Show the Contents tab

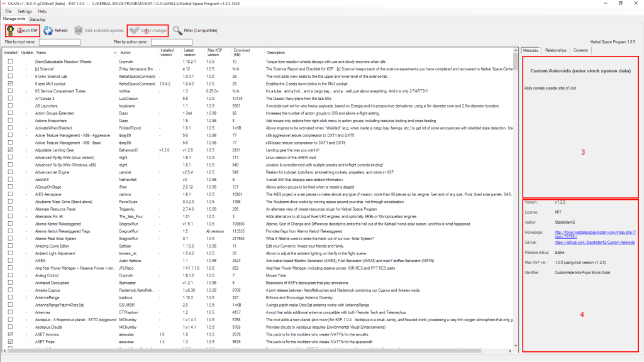(580, 50)
